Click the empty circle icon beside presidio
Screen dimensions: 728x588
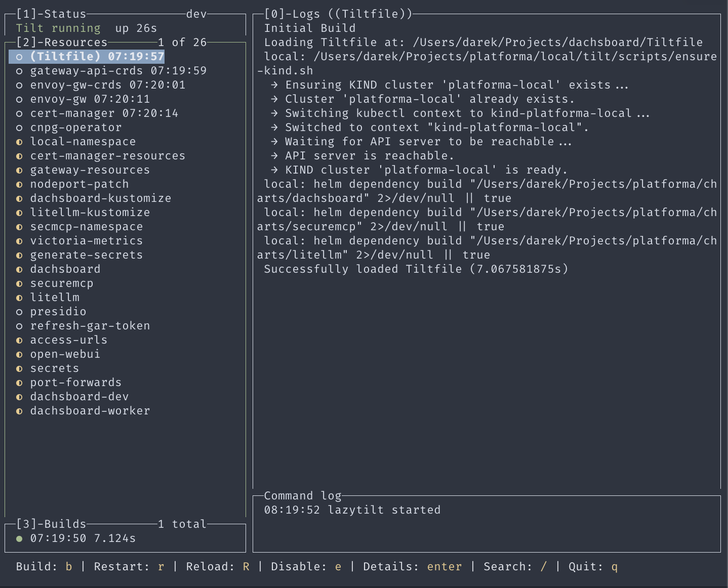pos(19,312)
